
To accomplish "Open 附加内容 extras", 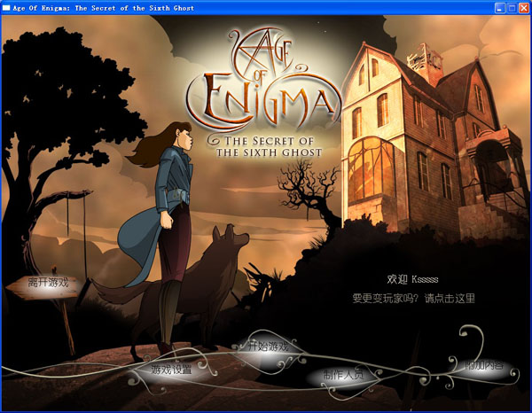I will [x=484, y=365].
